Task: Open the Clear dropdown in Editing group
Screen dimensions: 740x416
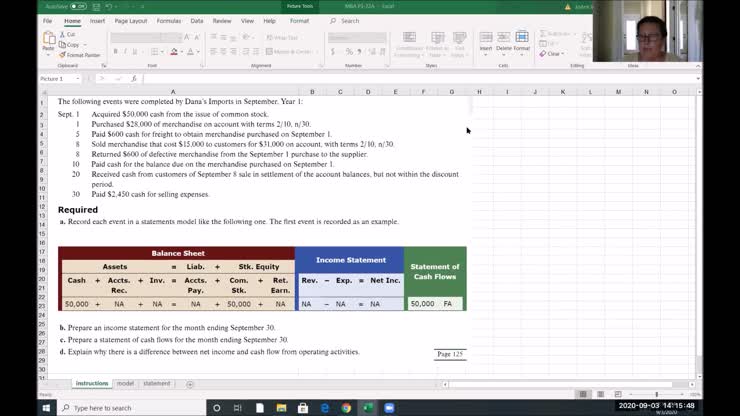Action: pyautogui.click(x=554, y=54)
